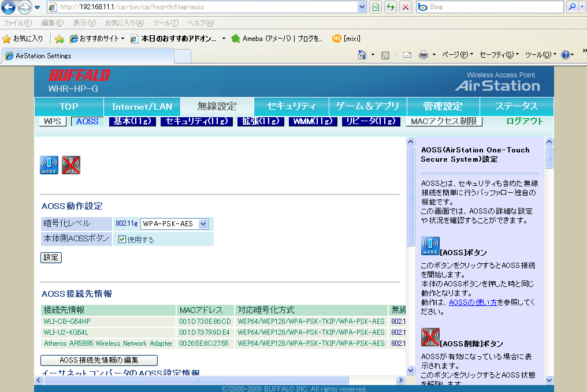Click the refresh page icon
The height and width of the screenshot is (392, 587).
tap(391, 7)
